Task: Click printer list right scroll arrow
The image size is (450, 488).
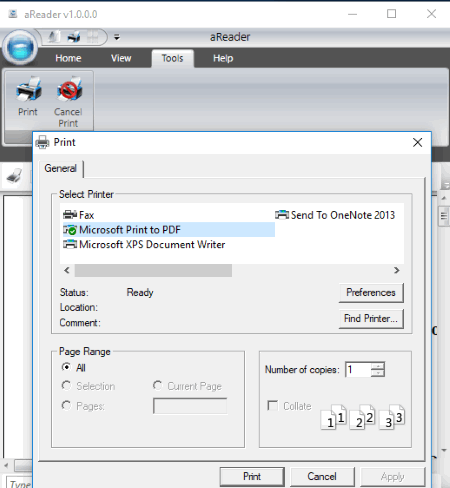Action: pyautogui.click(x=397, y=270)
